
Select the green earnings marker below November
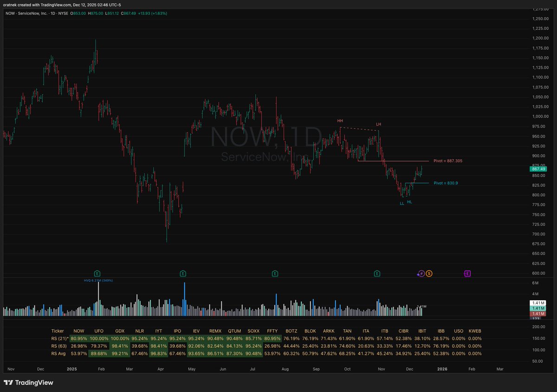tap(376, 273)
